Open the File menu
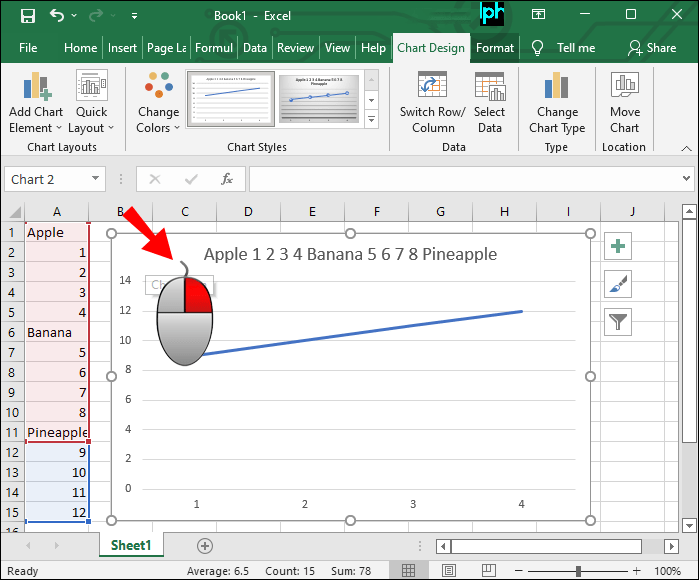This screenshot has height=580, width=699. tap(28, 47)
